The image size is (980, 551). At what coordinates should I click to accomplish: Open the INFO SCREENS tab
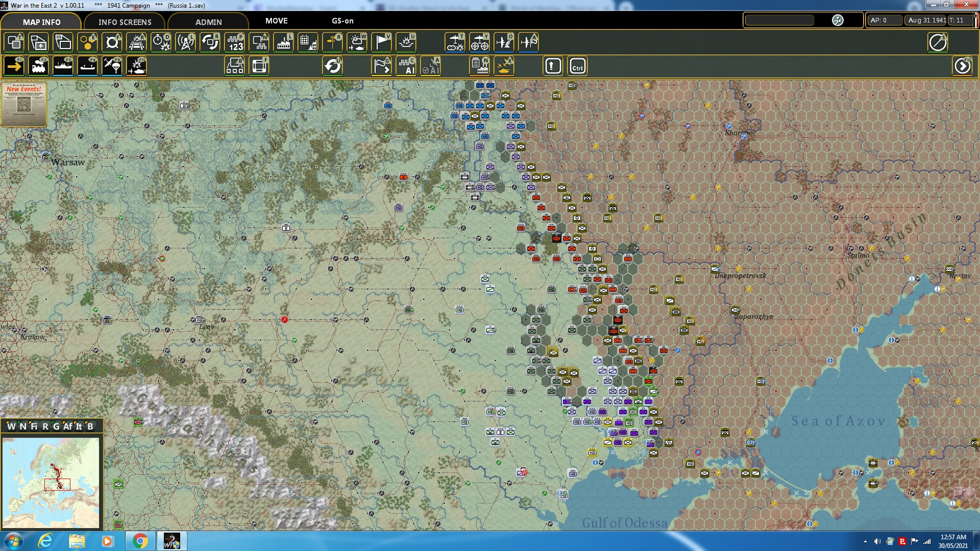click(x=125, y=22)
